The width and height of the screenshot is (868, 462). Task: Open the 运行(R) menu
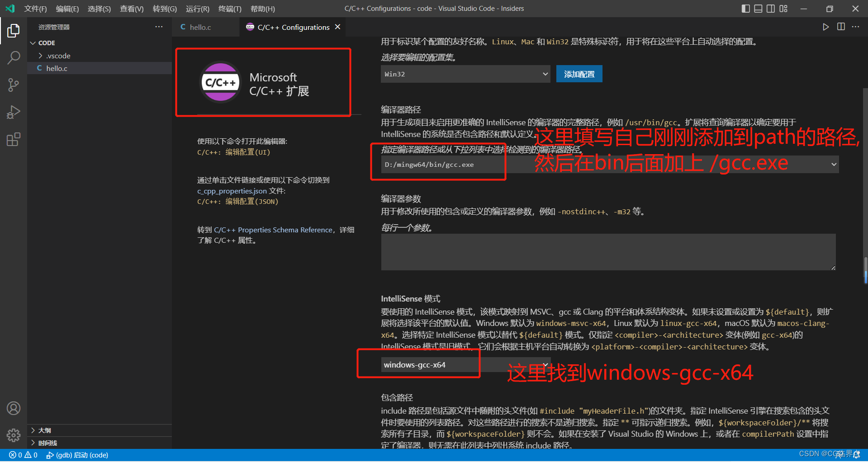tap(198, 9)
